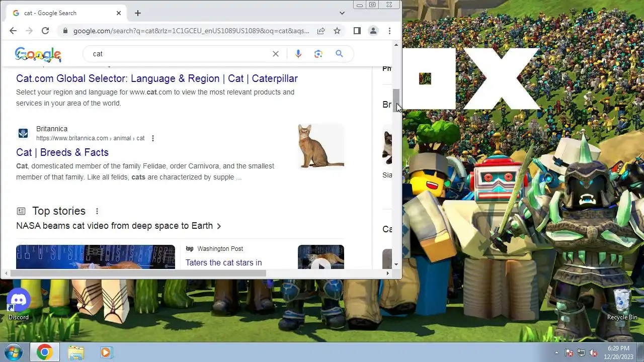Search by image with Google Lens
Screen dimensions: 644x362
[x=318, y=54]
